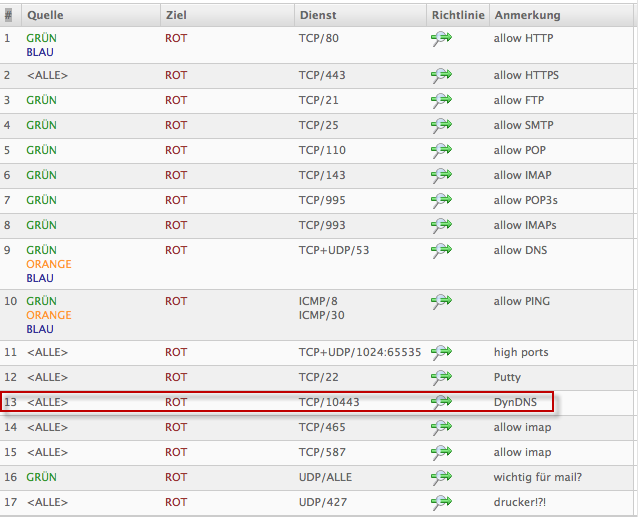Click the Dienst column header
639x517 pixels.
tap(319, 15)
